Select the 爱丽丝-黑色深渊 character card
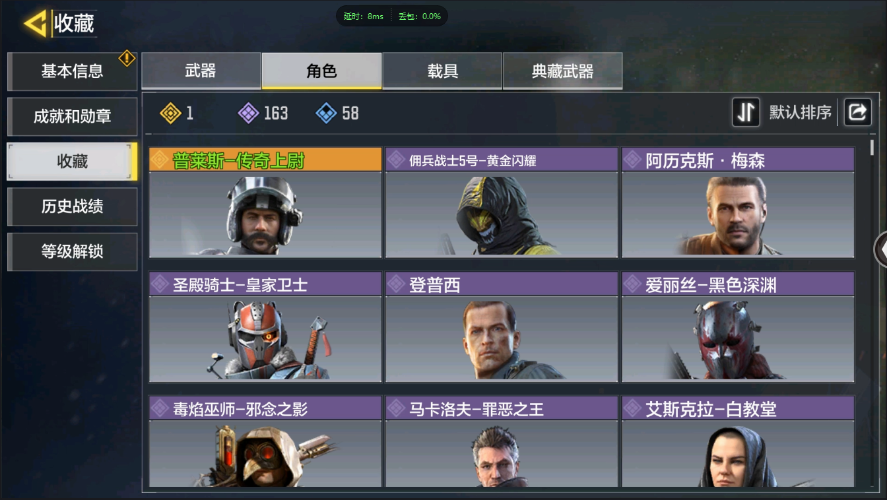This screenshot has height=500, width=887. pos(738,327)
